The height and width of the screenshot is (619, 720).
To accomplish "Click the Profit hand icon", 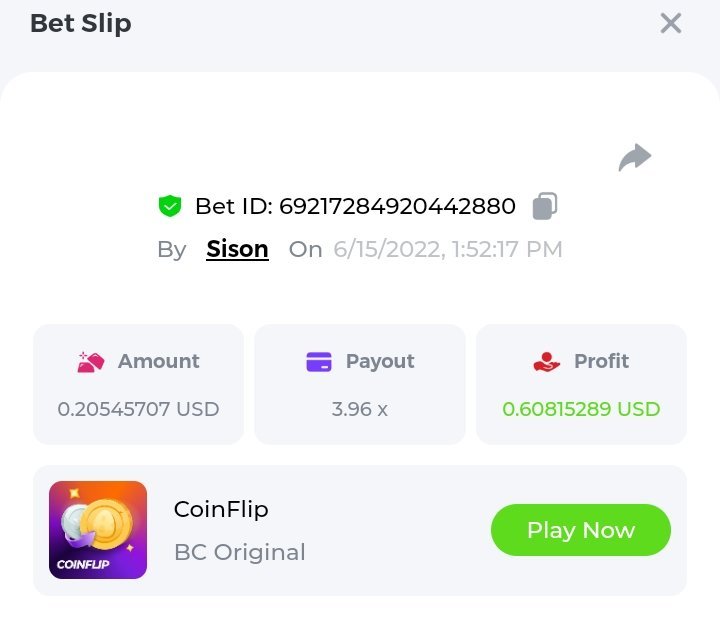I will point(547,362).
